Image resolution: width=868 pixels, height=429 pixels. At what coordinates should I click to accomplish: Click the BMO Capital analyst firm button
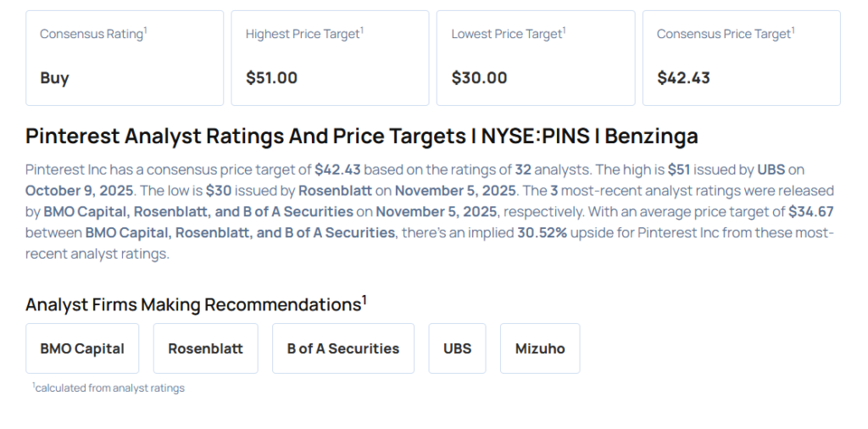tap(82, 348)
